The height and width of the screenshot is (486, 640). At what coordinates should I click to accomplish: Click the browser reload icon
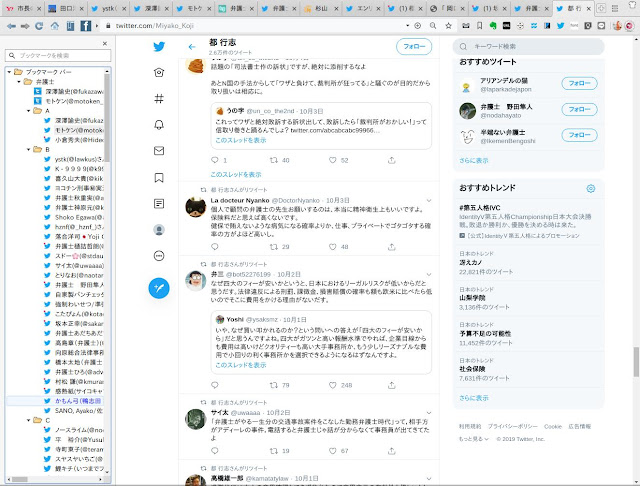tap(39, 26)
